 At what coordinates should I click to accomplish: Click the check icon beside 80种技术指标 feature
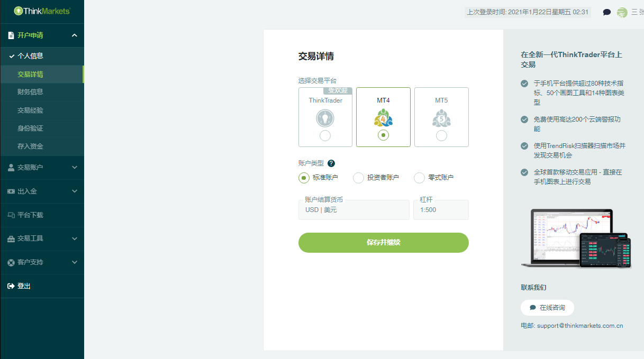coord(524,84)
